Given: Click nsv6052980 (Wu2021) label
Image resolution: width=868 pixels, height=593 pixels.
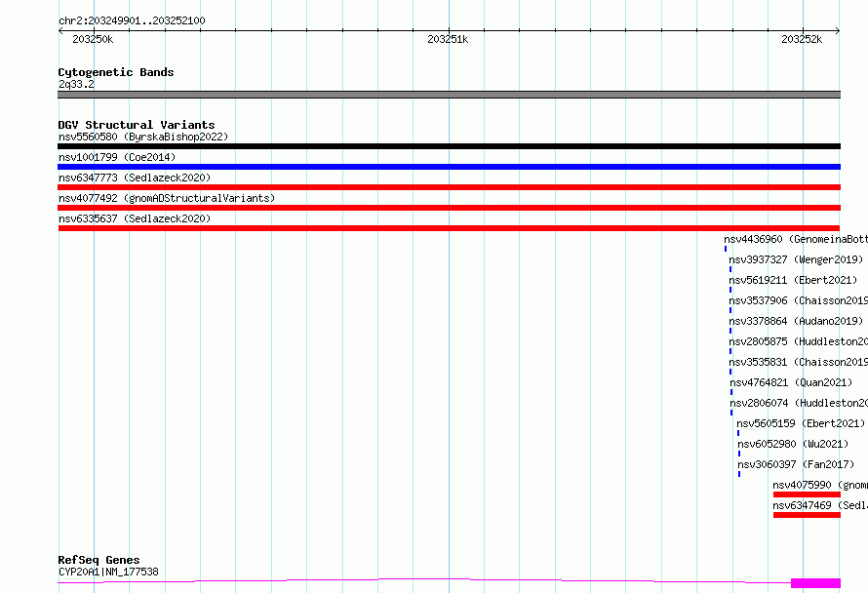Looking at the screenshot, I should click(x=793, y=444).
